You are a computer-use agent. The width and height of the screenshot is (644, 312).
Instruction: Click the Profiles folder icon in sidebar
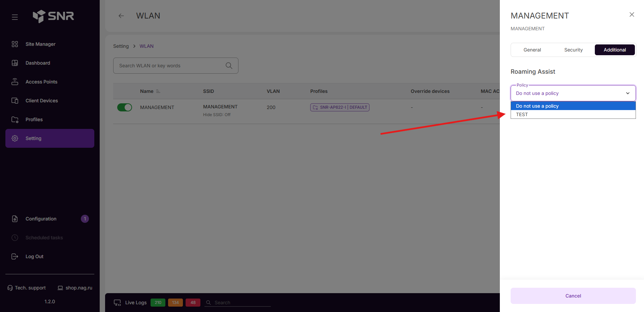[15, 119]
